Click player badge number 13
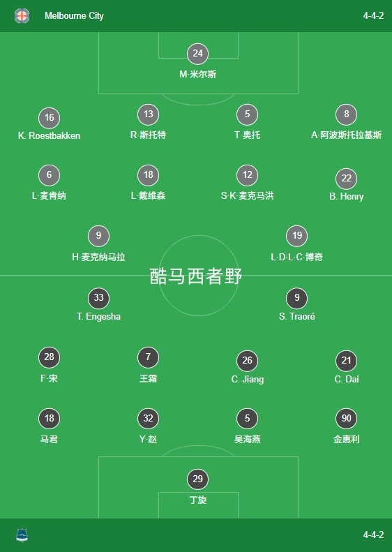The width and height of the screenshot is (392, 552). coord(148,114)
